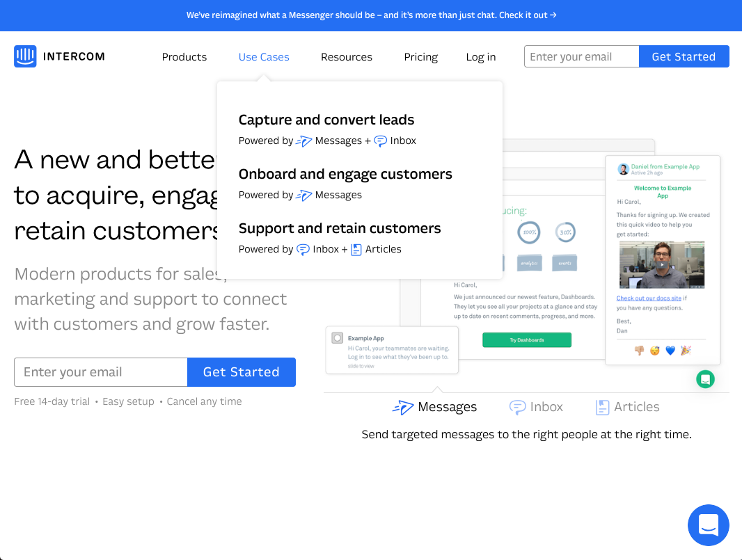Open the Check out our docs site link

tap(649, 298)
